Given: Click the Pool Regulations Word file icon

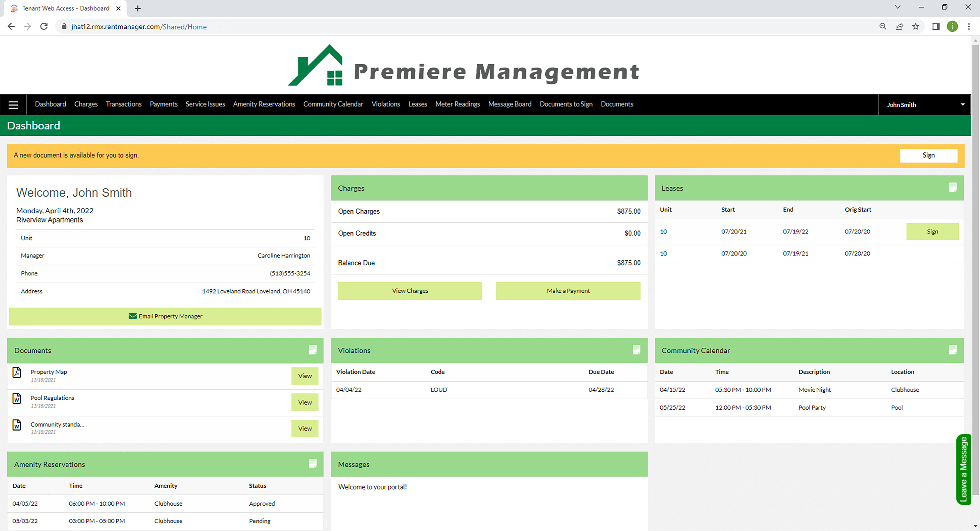Looking at the screenshot, I should (x=17, y=398).
